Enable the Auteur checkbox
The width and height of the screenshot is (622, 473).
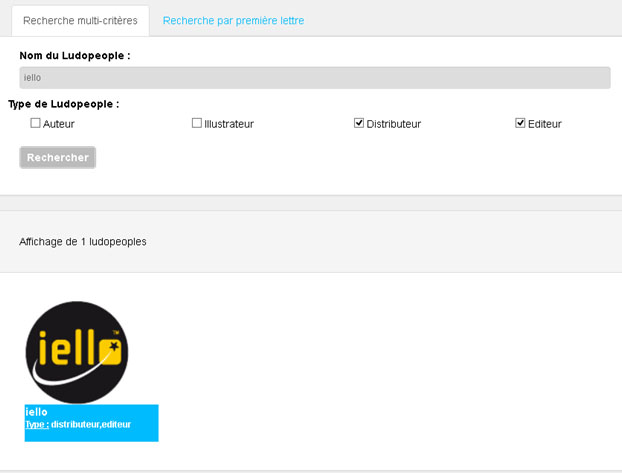[x=35, y=123]
